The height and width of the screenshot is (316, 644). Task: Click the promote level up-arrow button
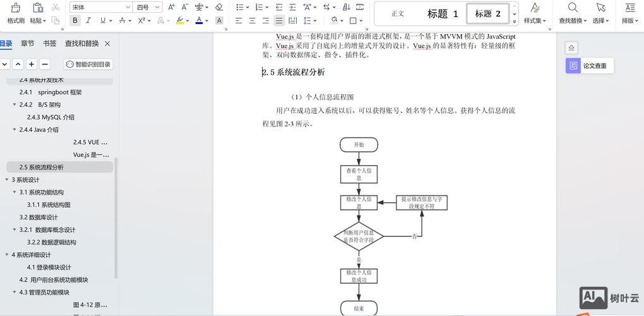[18, 64]
